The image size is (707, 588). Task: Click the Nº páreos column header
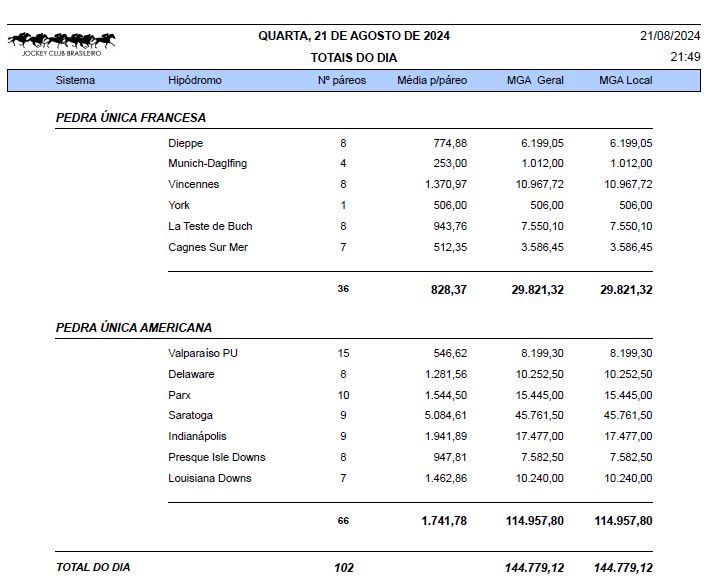coord(342,80)
